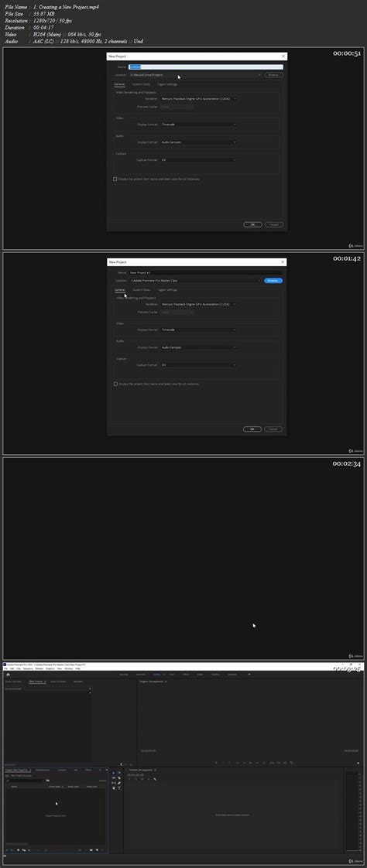Click the Browse button in the 00:00:51 frame

point(273,75)
